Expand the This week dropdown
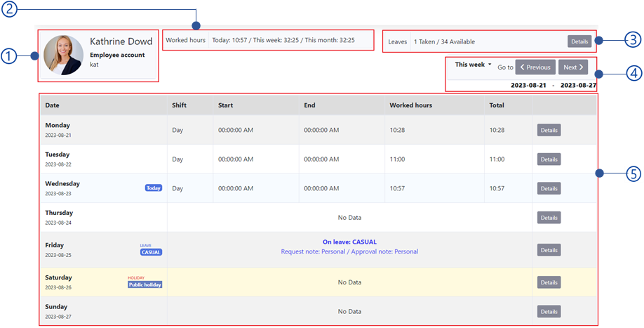Screen dimensions: 644x328 [x=473, y=65]
